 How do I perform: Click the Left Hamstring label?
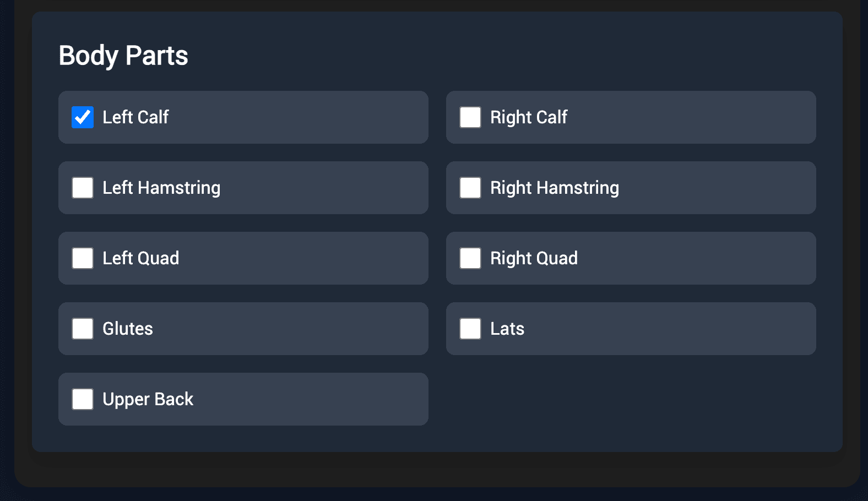pyautogui.click(x=161, y=188)
